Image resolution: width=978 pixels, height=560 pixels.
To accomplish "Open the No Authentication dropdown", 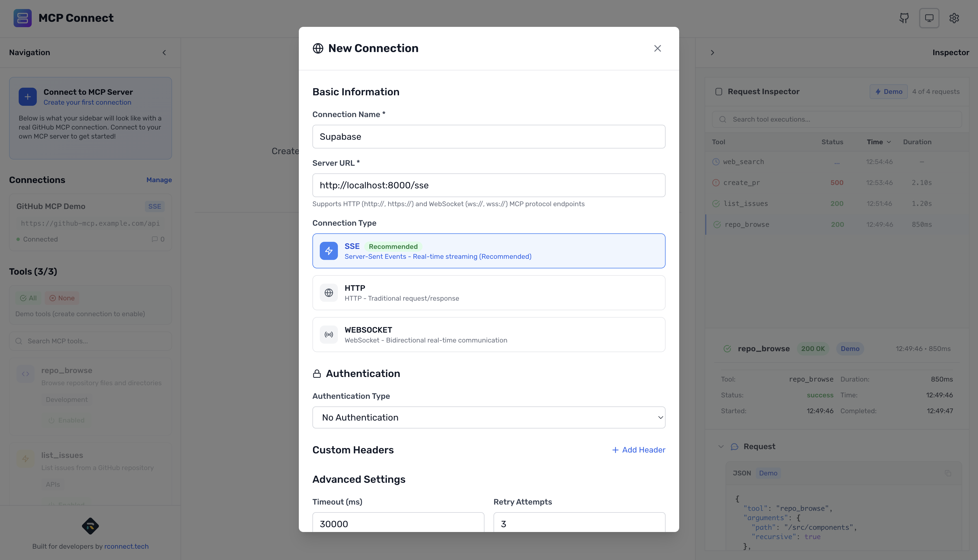I will [x=489, y=417].
